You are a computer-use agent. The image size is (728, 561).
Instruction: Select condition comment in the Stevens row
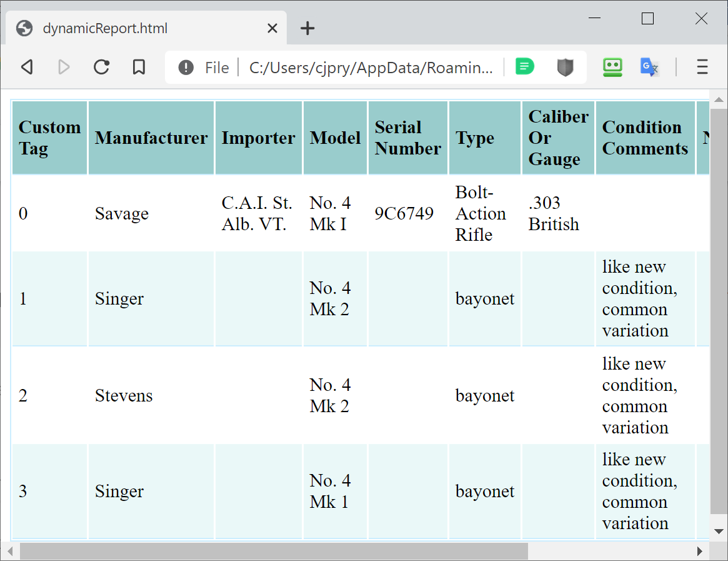click(645, 395)
